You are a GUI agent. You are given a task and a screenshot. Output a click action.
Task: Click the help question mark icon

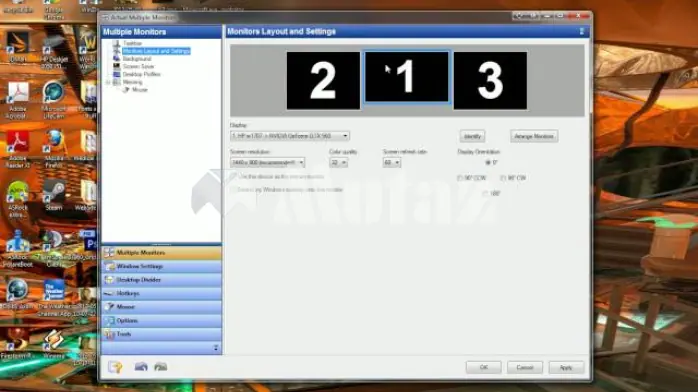point(116,367)
